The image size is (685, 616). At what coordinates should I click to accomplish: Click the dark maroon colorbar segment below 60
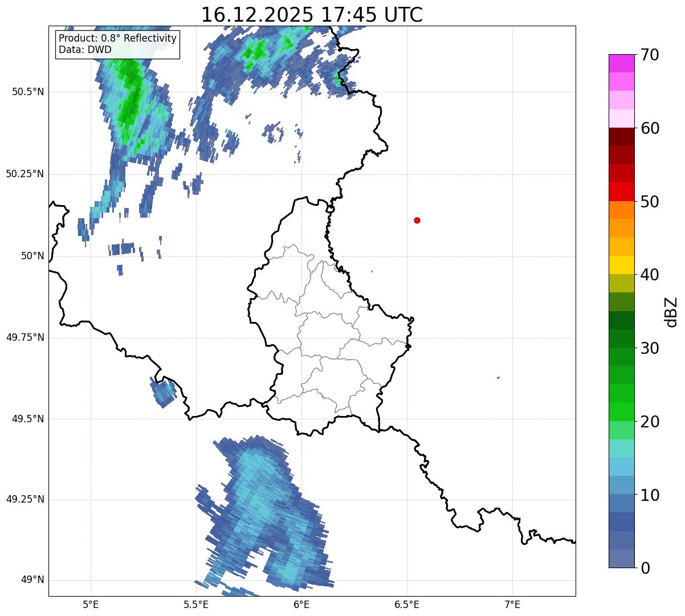tap(621, 137)
